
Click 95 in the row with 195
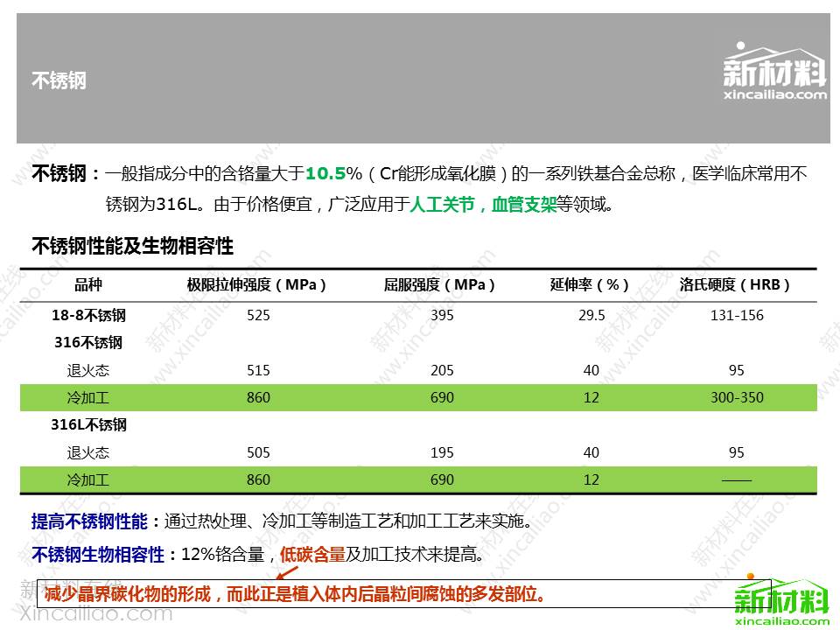pos(737,453)
